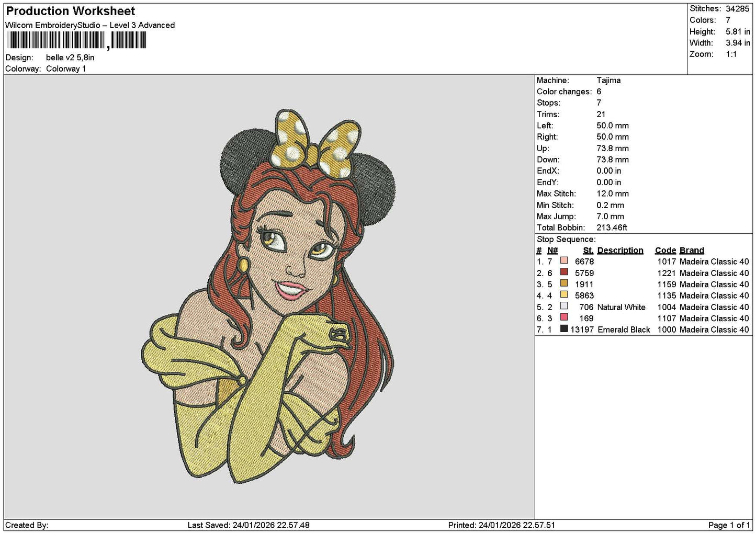Click the 'Description' column header
This screenshot has height=534, width=756.
(x=620, y=251)
